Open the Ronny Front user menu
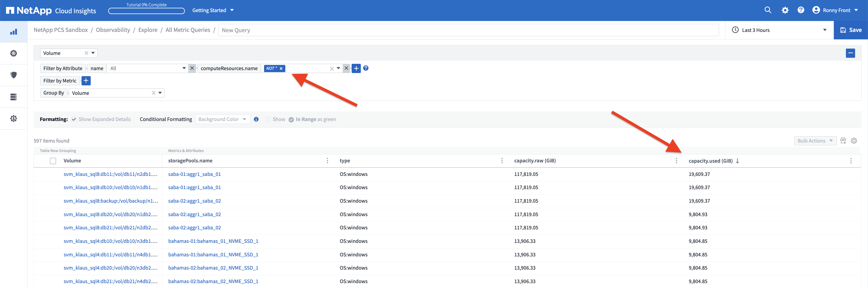 point(835,10)
